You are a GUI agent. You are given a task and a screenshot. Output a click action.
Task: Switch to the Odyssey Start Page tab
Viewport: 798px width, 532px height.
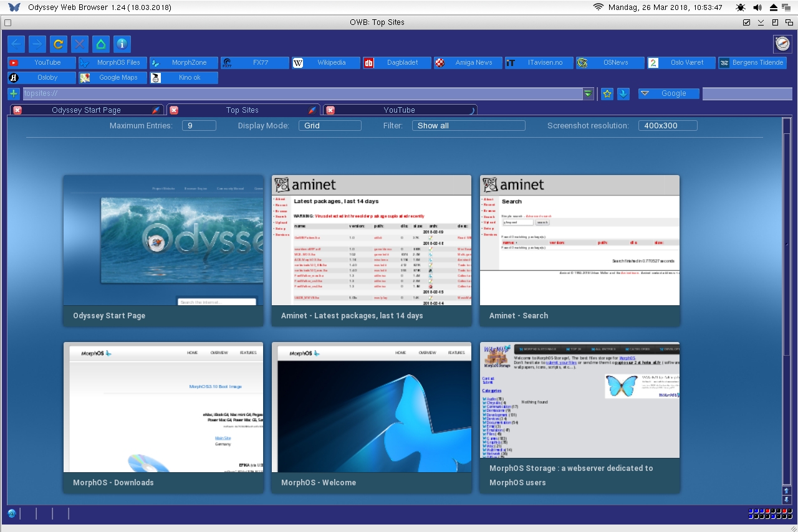click(87, 110)
